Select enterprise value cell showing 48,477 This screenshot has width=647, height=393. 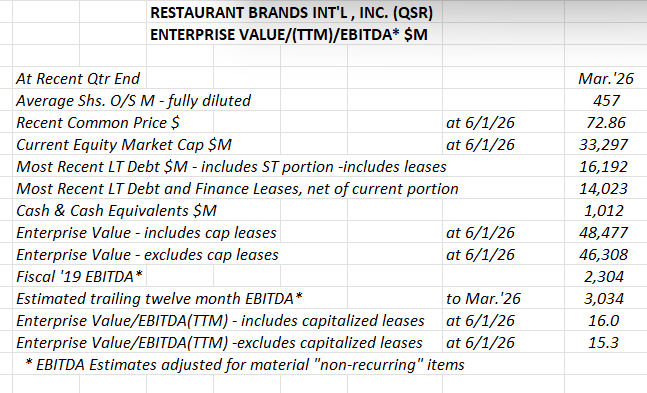click(605, 232)
